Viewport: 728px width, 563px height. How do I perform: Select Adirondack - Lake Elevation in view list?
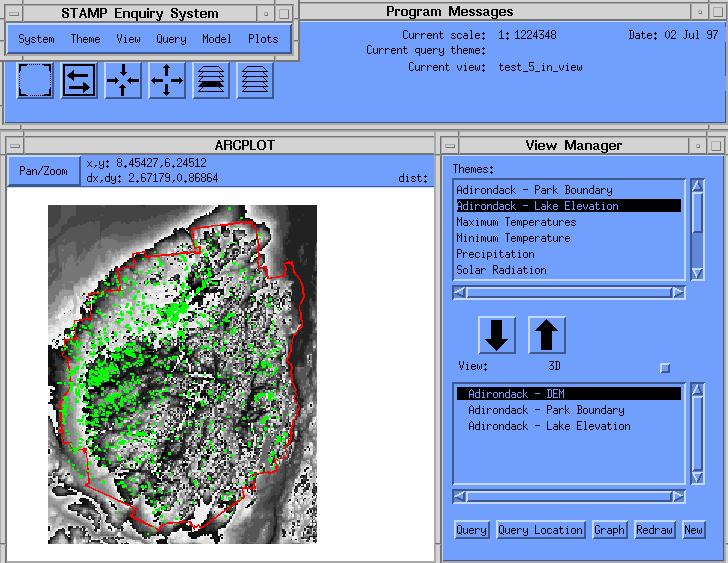coord(568,426)
